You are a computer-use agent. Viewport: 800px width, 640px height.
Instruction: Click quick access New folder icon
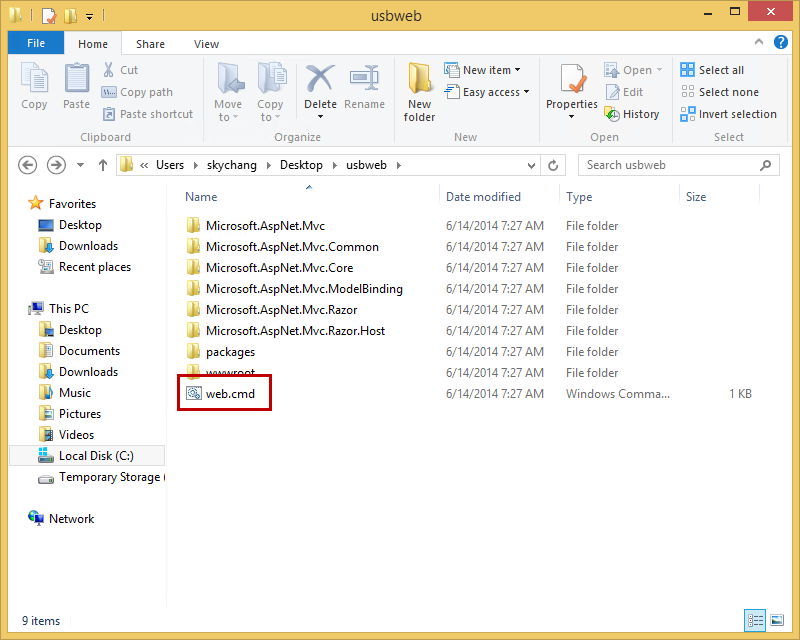[70, 15]
